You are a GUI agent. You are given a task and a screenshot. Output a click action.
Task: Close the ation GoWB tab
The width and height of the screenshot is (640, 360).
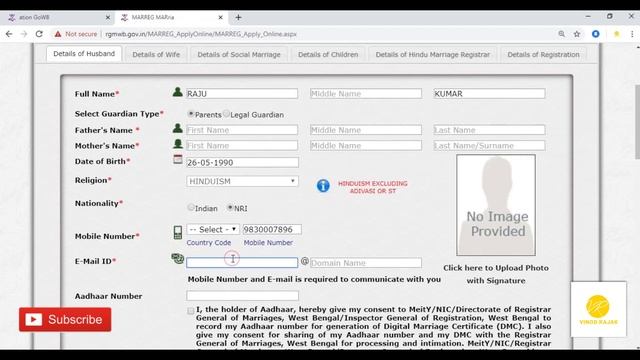[x=108, y=18]
